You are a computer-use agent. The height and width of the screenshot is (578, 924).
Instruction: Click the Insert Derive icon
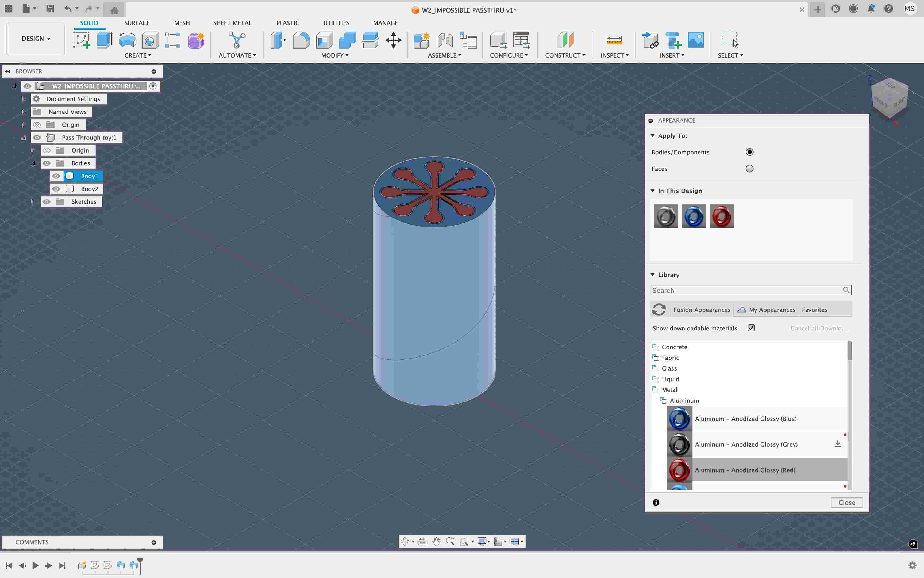(650, 40)
